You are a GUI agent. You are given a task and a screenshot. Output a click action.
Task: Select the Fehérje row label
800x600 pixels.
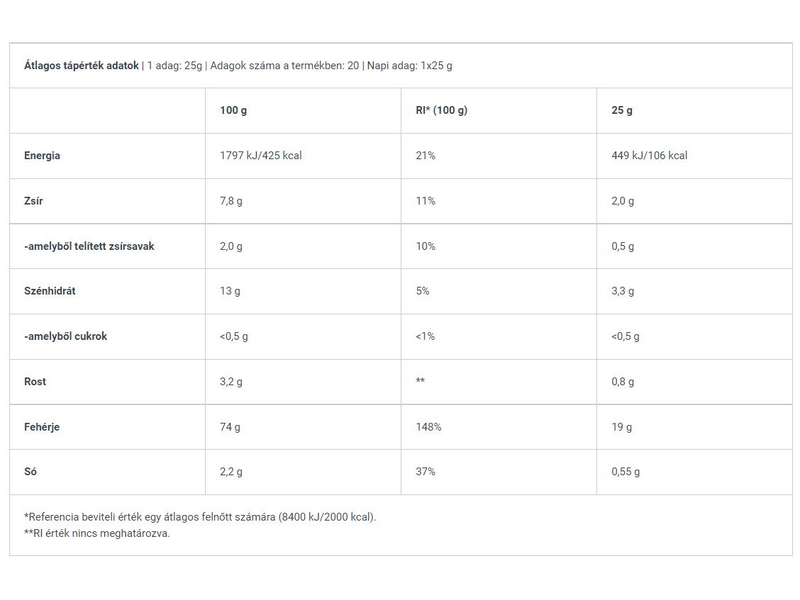pos(44,427)
